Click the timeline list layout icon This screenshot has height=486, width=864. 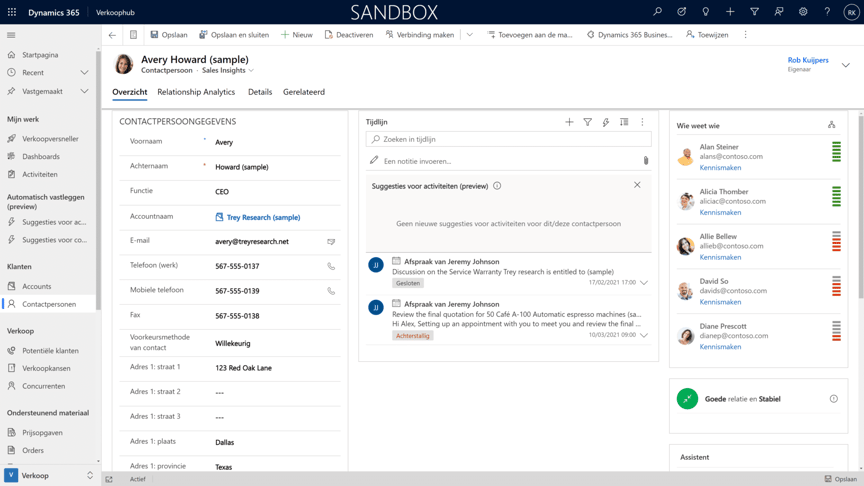pos(624,122)
